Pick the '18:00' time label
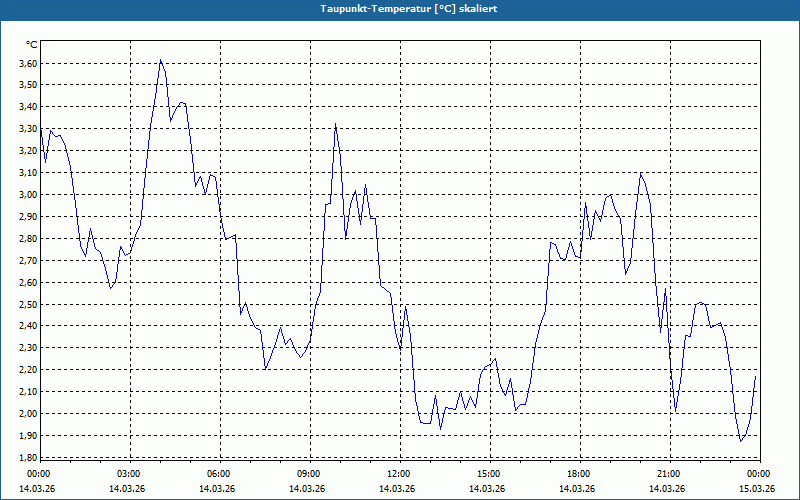Viewport: 800px width, 500px height. (x=579, y=474)
